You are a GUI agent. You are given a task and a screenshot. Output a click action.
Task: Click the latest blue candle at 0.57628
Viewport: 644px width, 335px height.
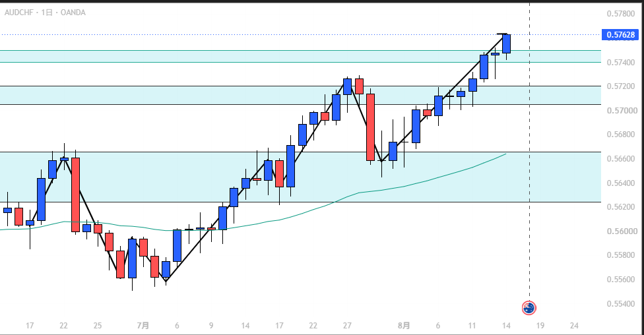click(x=506, y=44)
